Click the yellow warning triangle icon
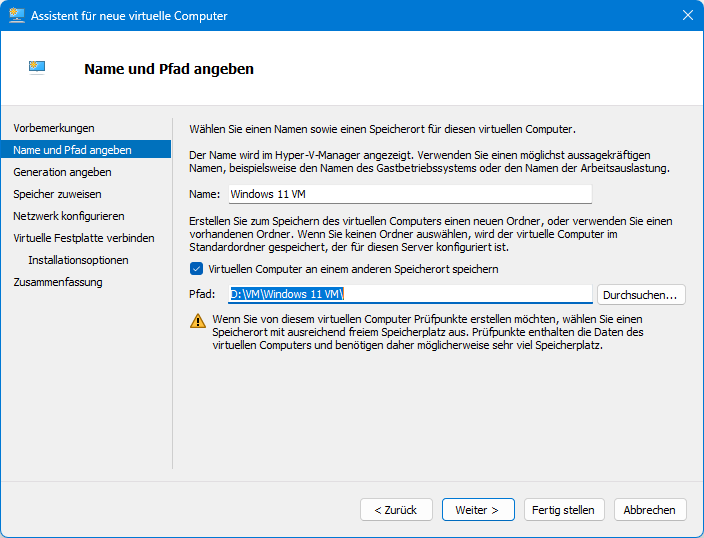This screenshot has height=538, width=704. click(198, 321)
